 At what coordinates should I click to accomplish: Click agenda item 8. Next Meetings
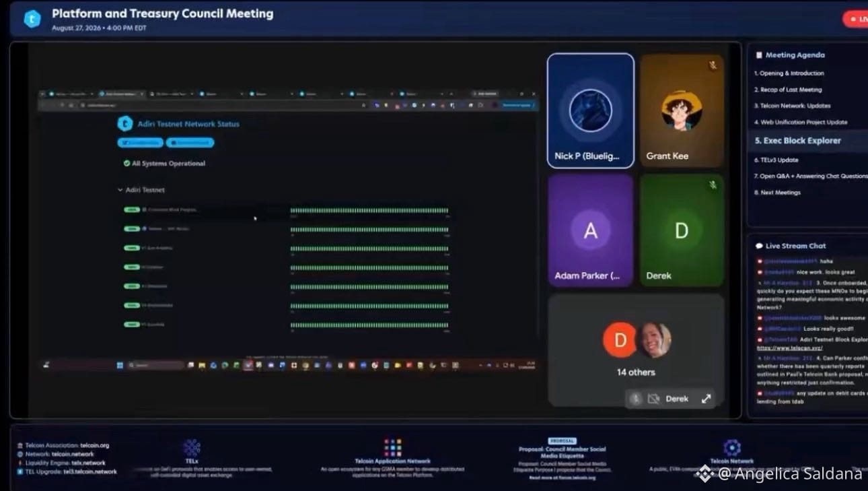coord(777,193)
